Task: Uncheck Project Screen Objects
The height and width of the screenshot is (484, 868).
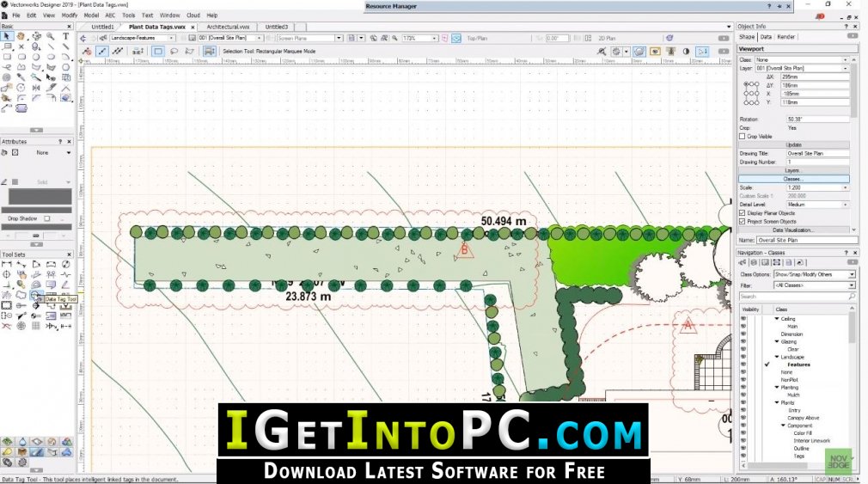Action: (743, 222)
